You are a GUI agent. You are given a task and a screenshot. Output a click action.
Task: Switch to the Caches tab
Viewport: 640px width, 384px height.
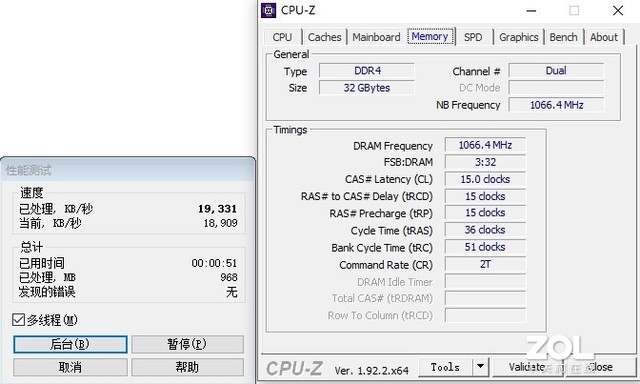point(324,37)
